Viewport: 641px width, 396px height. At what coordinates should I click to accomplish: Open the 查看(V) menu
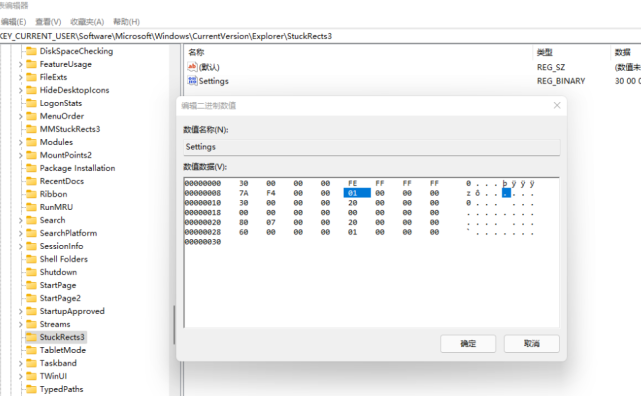pos(48,22)
